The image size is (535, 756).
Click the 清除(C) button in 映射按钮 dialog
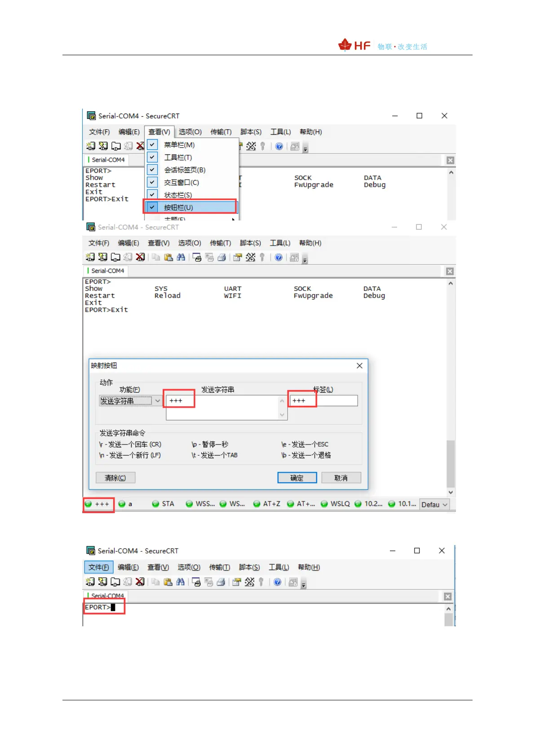[115, 478]
